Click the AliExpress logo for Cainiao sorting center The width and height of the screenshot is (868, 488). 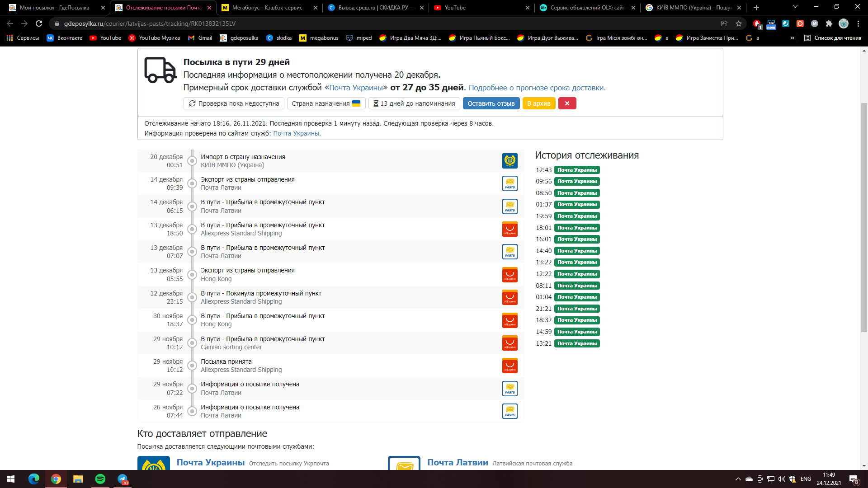[510, 343]
